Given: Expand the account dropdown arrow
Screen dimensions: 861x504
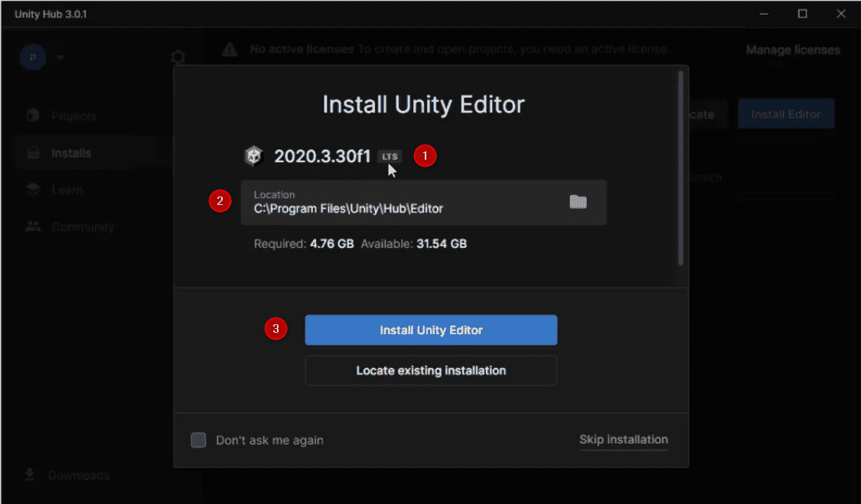Looking at the screenshot, I should (x=60, y=57).
